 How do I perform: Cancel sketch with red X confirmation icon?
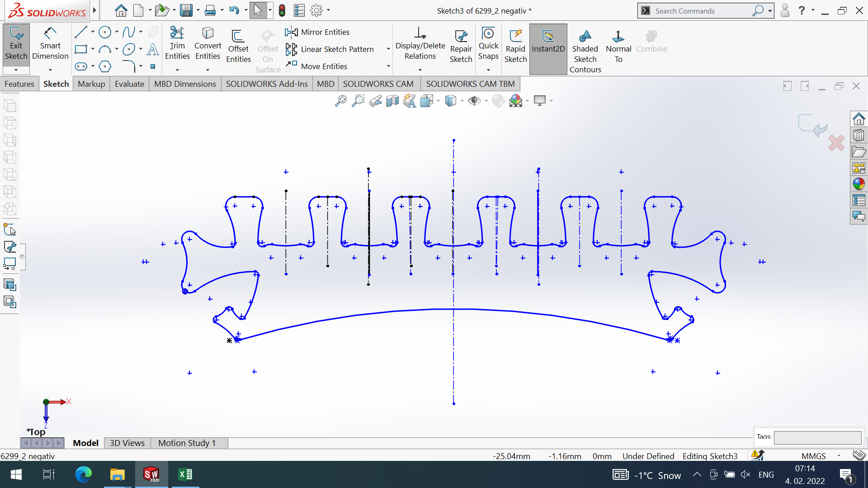[x=836, y=143]
